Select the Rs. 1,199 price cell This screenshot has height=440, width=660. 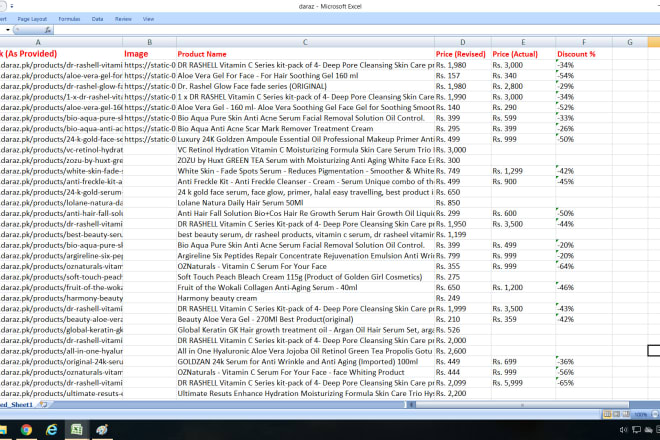(x=463, y=235)
